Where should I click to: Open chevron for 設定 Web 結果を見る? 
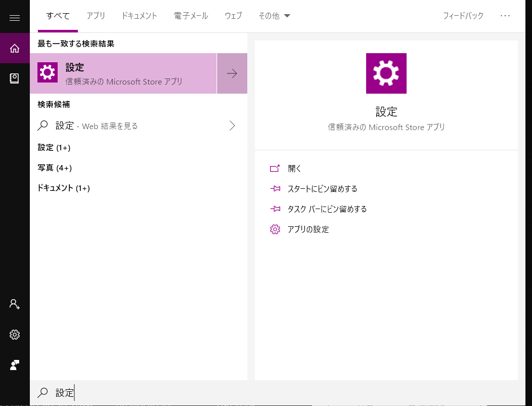(x=232, y=126)
